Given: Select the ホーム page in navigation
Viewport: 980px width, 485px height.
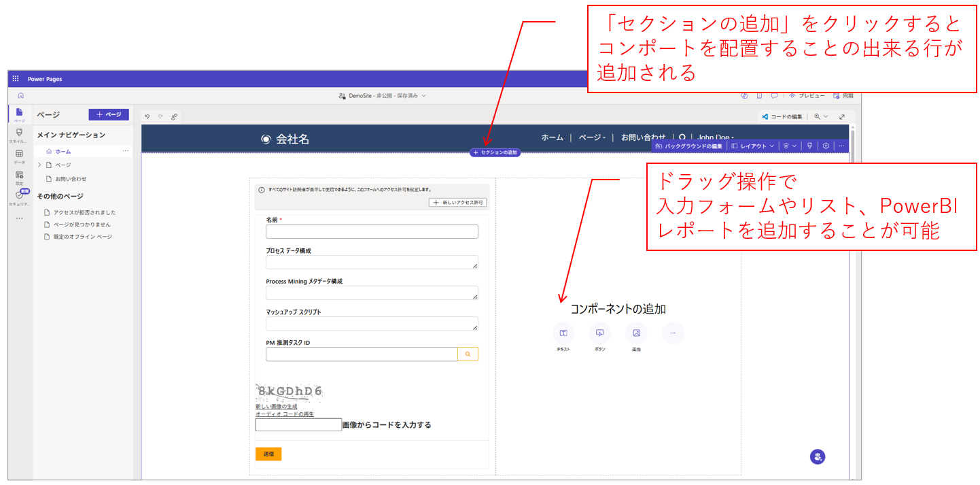Looking at the screenshot, I should pyautogui.click(x=63, y=151).
